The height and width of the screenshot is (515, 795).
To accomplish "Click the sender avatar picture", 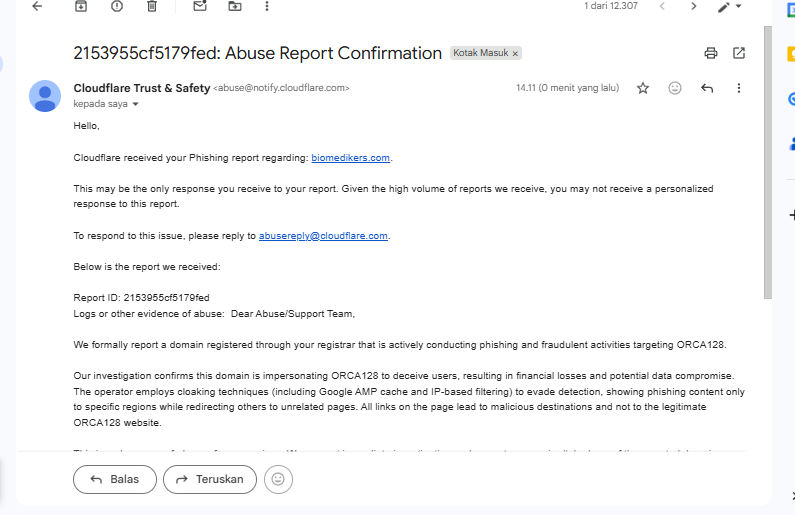I will pos(45,96).
